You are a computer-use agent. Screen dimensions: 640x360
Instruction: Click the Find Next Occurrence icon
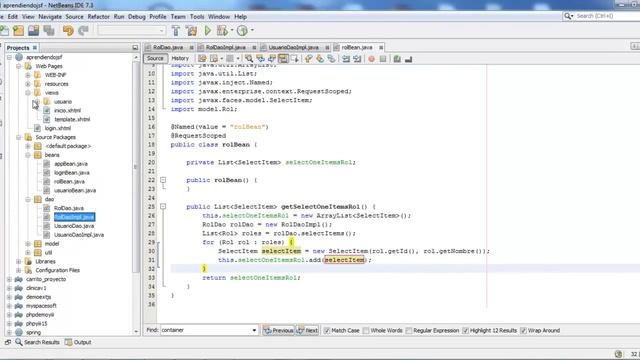click(271, 59)
